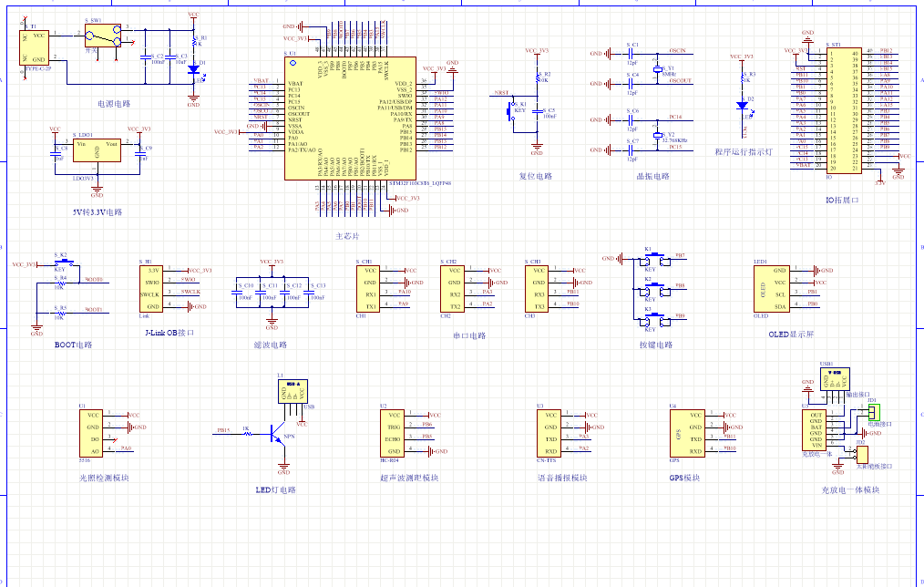Select the 充放电一体模块 section label

850,490
